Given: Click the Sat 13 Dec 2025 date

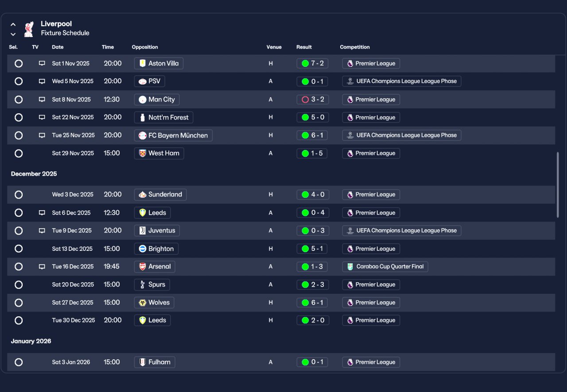Looking at the screenshot, I should tap(72, 249).
